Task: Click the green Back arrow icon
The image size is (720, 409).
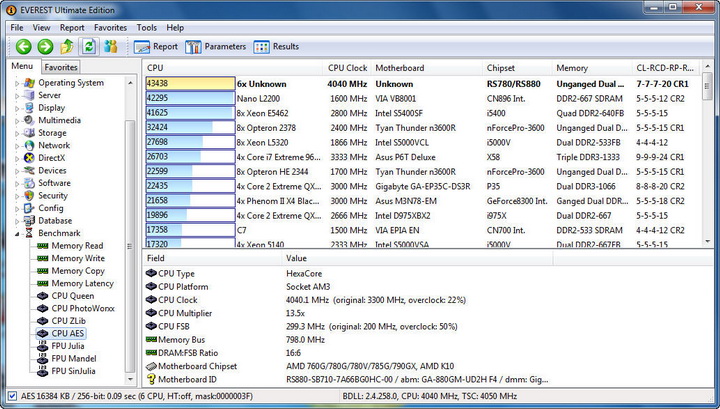Action: 23,46
